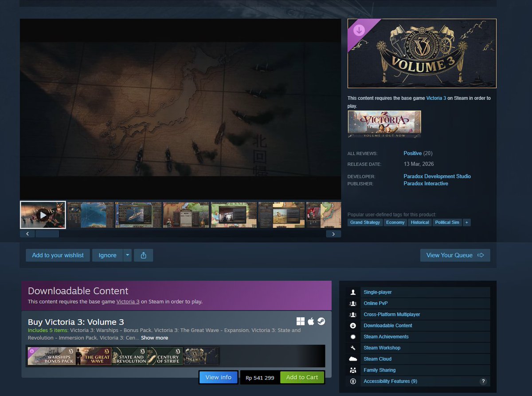Open Accessibility Features (9) link
Viewport: 532px width, 396px height.
click(390, 381)
